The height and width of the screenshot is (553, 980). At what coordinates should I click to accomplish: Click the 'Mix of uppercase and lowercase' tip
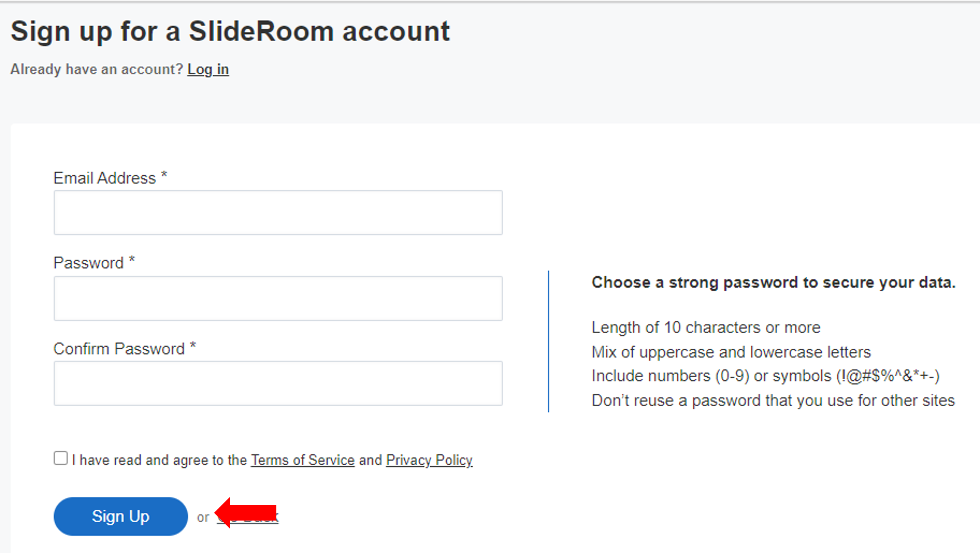tap(731, 352)
